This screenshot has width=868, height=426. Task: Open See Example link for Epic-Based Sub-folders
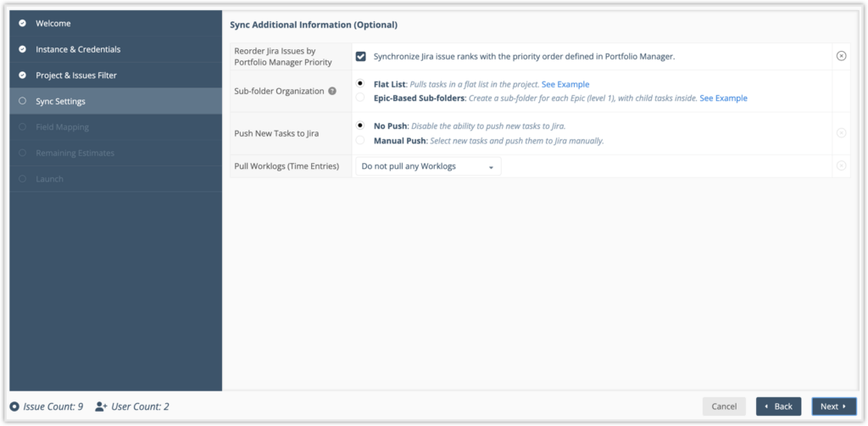click(x=724, y=98)
